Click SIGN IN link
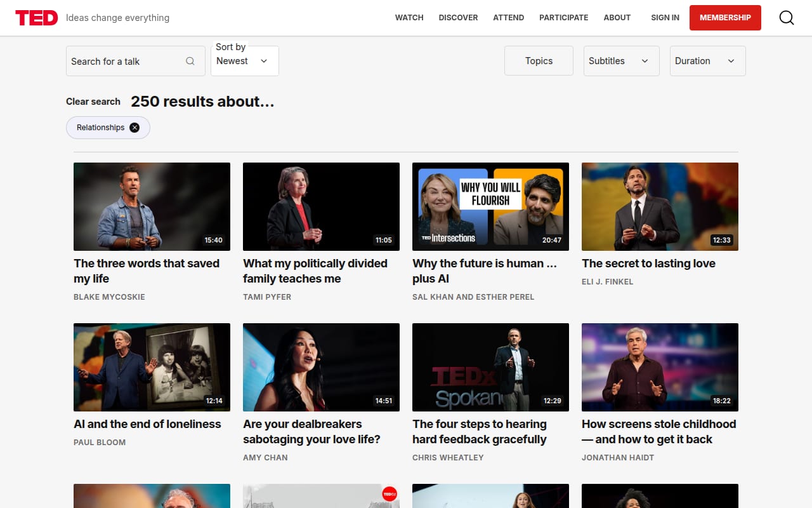 (665, 18)
